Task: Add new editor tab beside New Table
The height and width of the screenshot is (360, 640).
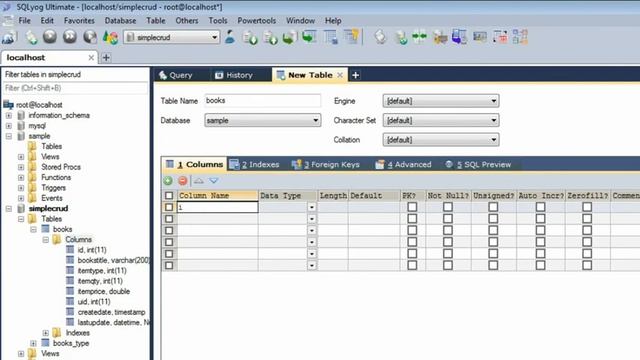Action: pyautogui.click(x=356, y=75)
